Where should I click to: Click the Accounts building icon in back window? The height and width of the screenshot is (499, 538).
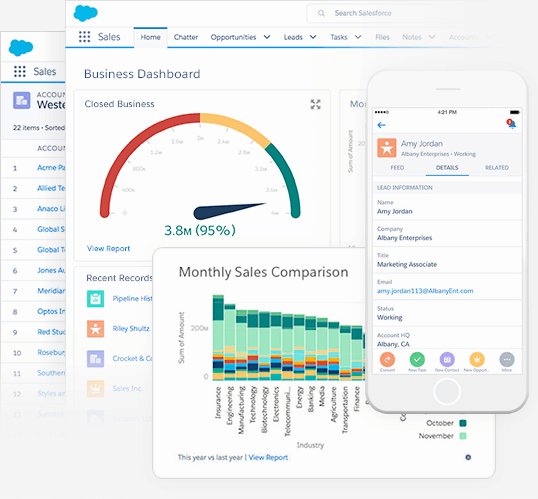coord(22,100)
